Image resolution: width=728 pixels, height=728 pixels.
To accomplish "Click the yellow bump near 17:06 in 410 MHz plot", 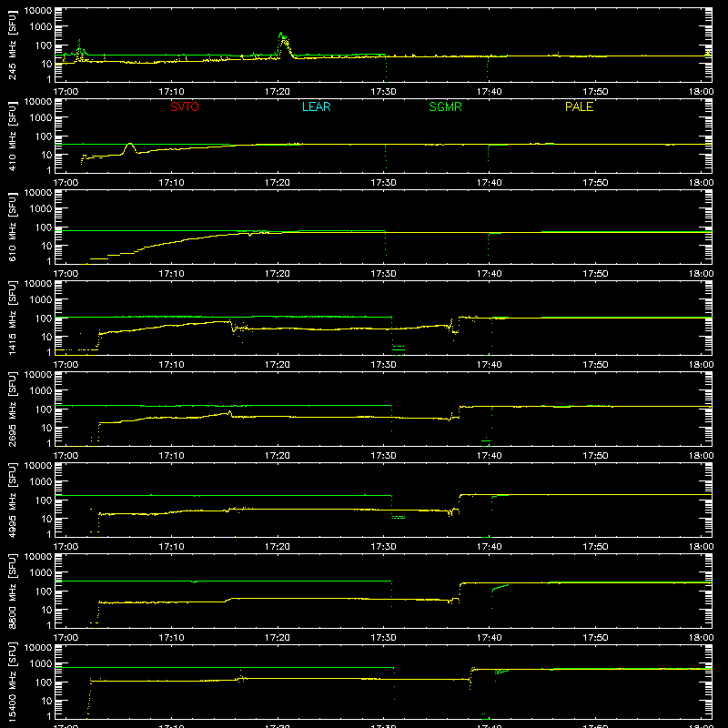I will [129, 147].
